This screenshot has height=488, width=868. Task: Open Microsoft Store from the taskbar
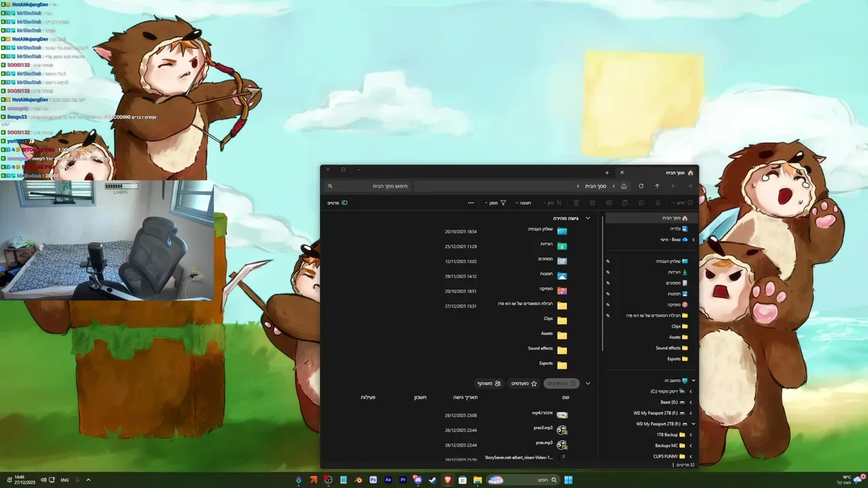pos(462,480)
